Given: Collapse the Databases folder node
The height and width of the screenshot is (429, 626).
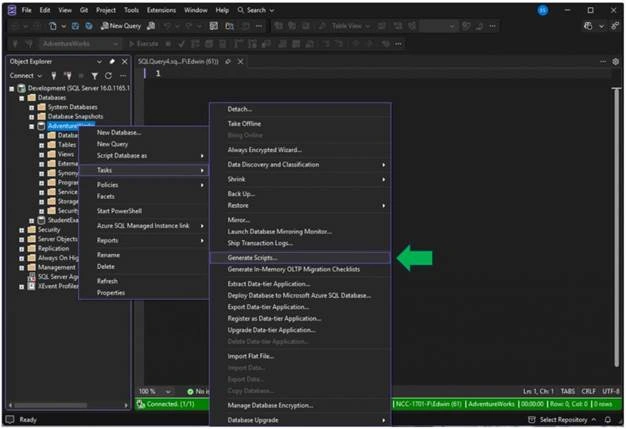Looking at the screenshot, I should pyautogui.click(x=22, y=98).
